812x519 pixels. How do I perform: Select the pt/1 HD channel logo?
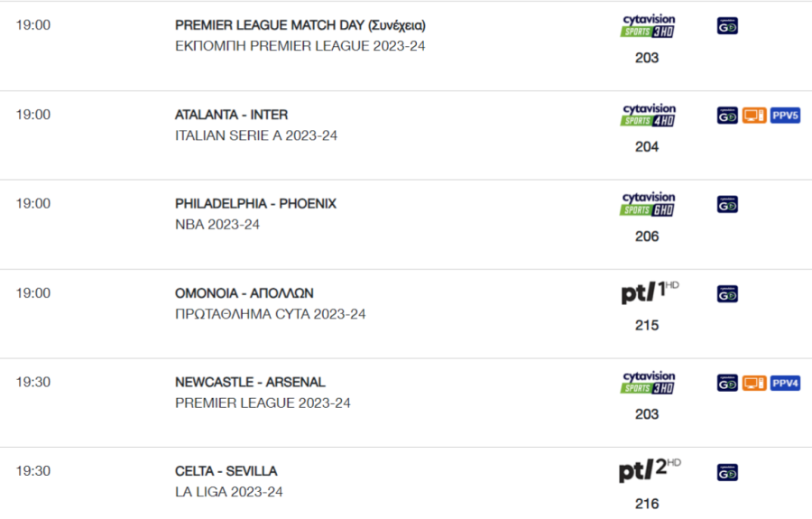point(650,292)
